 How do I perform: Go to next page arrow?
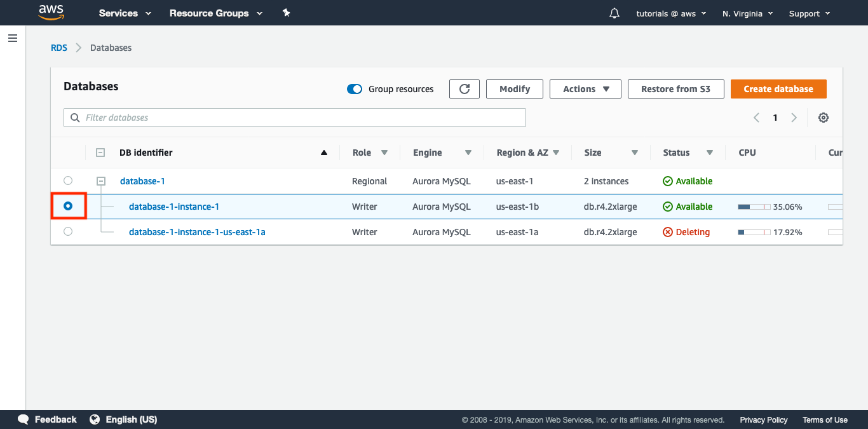tap(794, 118)
